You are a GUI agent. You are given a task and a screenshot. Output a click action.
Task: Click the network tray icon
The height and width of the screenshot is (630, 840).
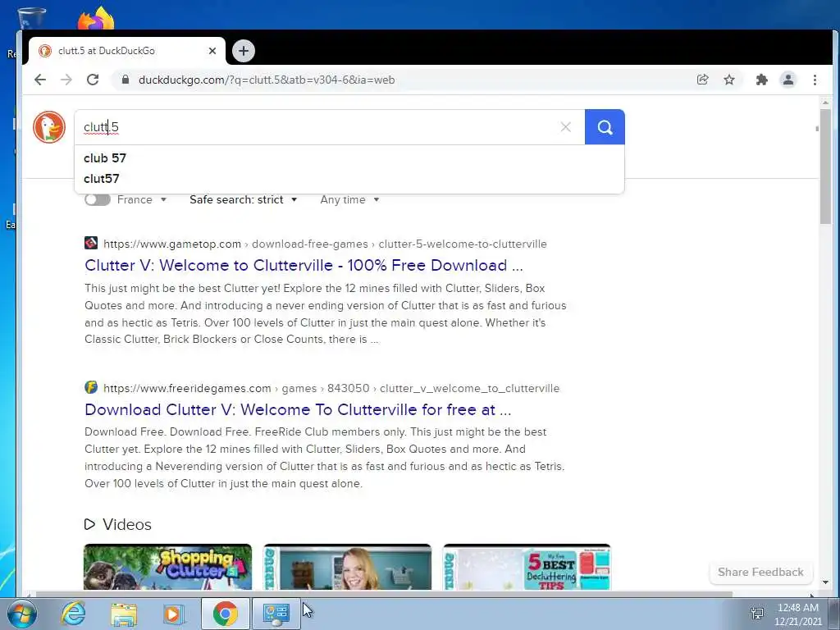[757, 614]
